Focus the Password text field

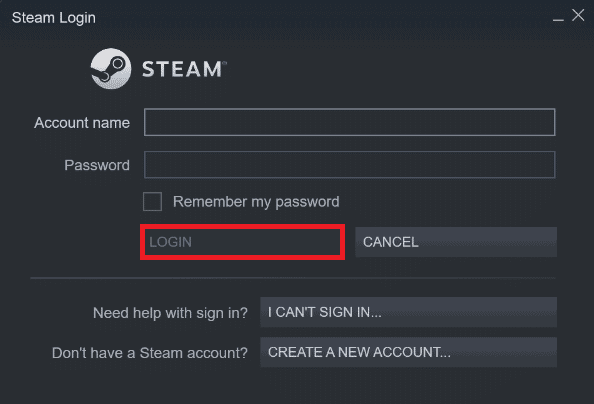(x=349, y=164)
